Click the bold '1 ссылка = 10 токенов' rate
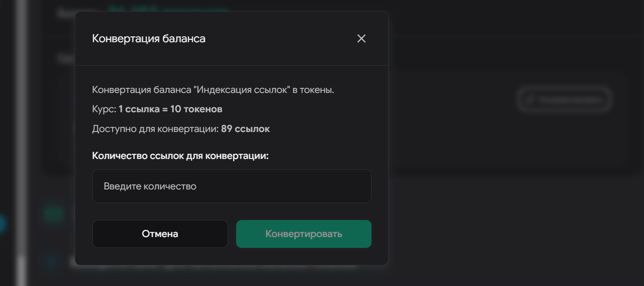This screenshot has height=286, width=644. (171, 110)
